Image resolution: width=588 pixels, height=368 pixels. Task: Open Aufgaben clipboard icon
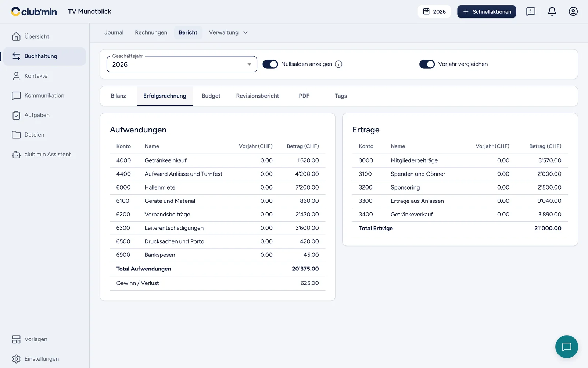pyautogui.click(x=16, y=115)
